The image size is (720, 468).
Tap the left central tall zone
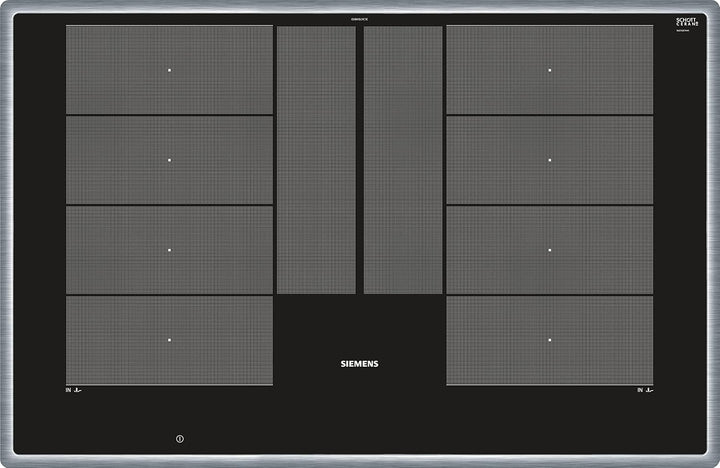pyautogui.click(x=316, y=160)
